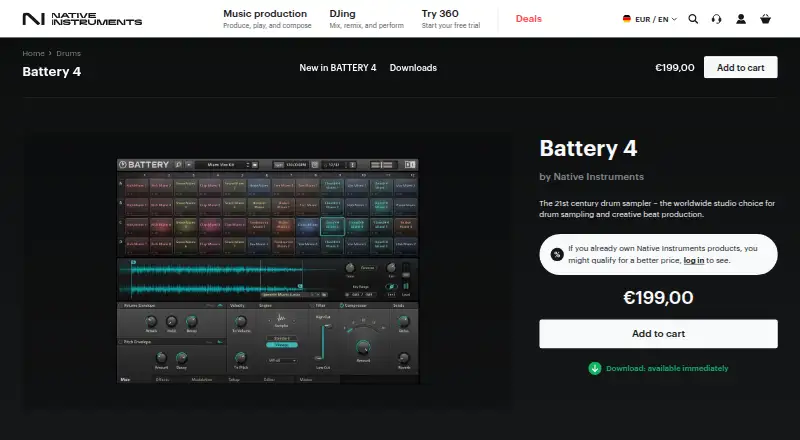Click the BATTERY power logo in screenshot

123,164
